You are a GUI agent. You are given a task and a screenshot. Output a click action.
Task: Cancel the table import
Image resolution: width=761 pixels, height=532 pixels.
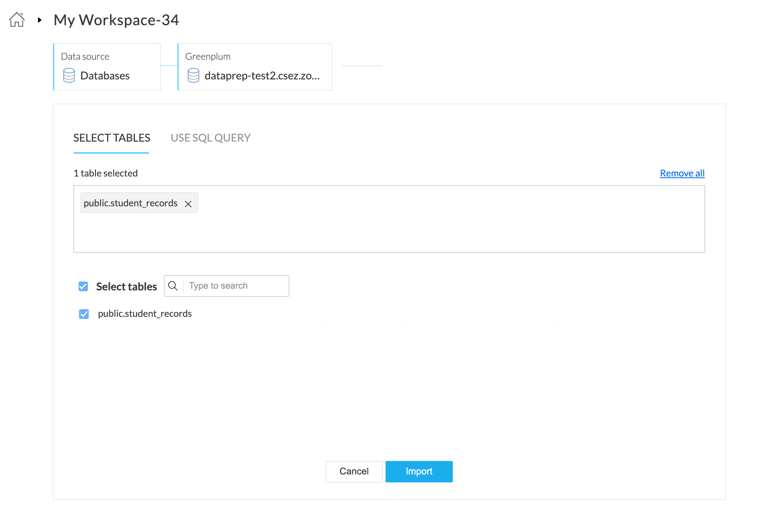coord(354,471)
